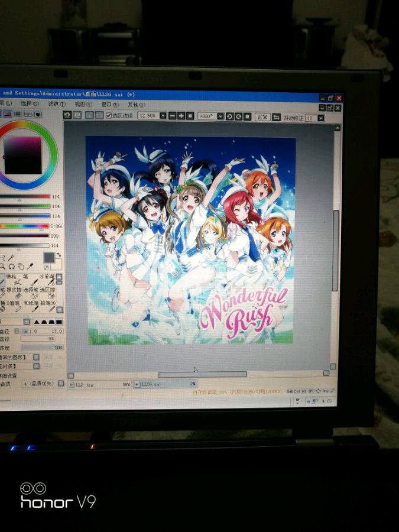Toggle the scratchpad panel icon
This screenshot has height=532, width=399.
point(38,114)
